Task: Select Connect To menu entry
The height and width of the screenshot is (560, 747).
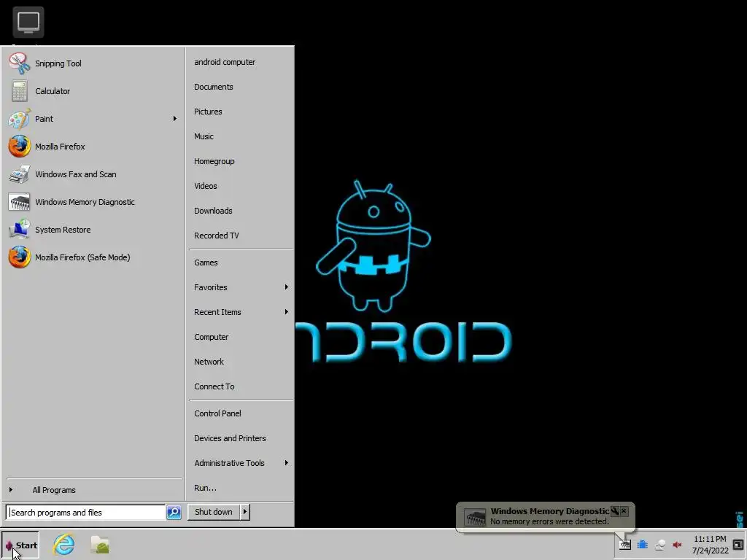Action: [x=214, y=386]
